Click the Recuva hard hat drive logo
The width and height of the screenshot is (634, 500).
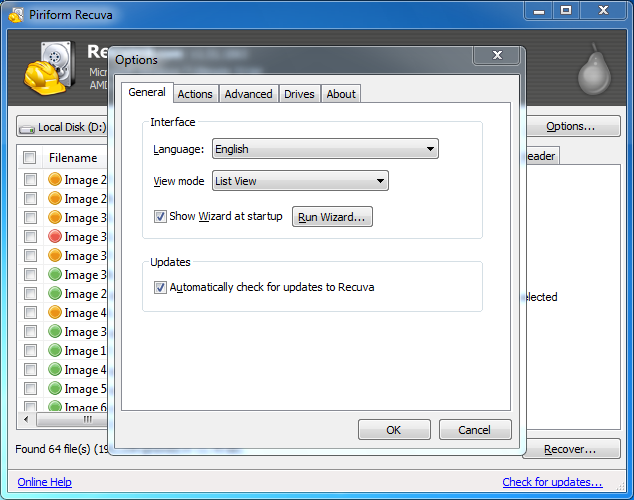point(50,68)
